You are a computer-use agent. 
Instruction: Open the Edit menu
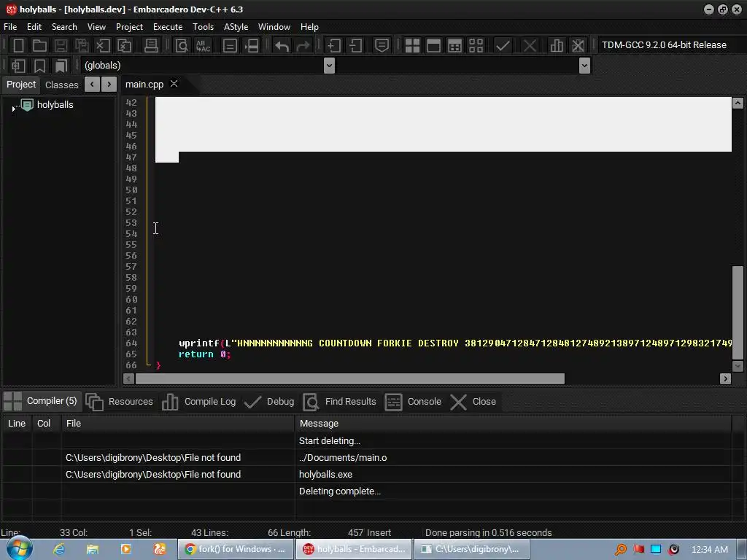tap(34, 27)
